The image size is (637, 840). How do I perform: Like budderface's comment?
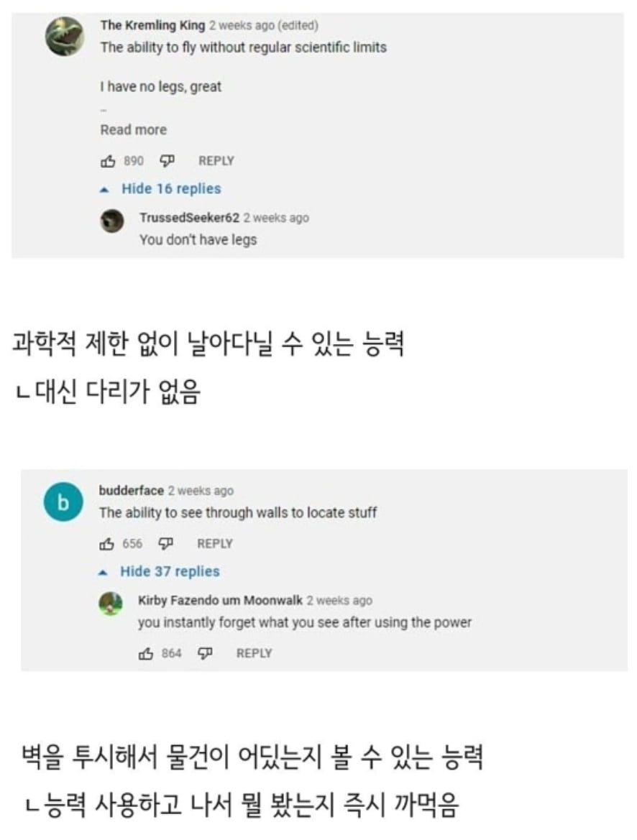[107, 543]
